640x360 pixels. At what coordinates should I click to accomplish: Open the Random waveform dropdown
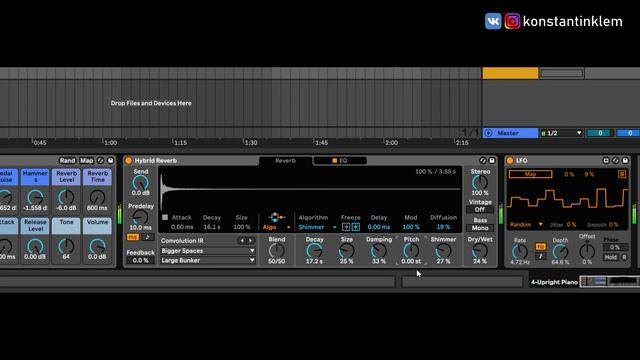[x=526, y=225]
